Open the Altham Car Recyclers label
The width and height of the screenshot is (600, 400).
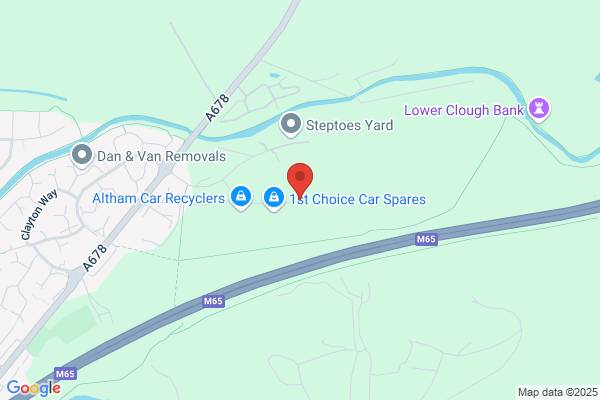pyautogui.click(x=158, y=198)
